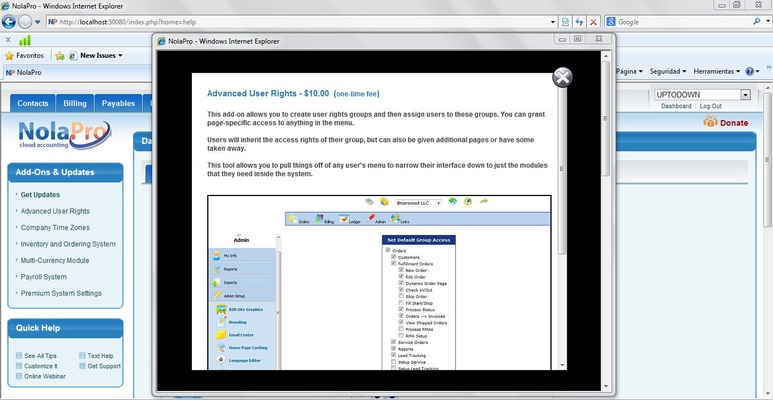
Task: Click the See All Tips link
Action: tap(40, 356)
